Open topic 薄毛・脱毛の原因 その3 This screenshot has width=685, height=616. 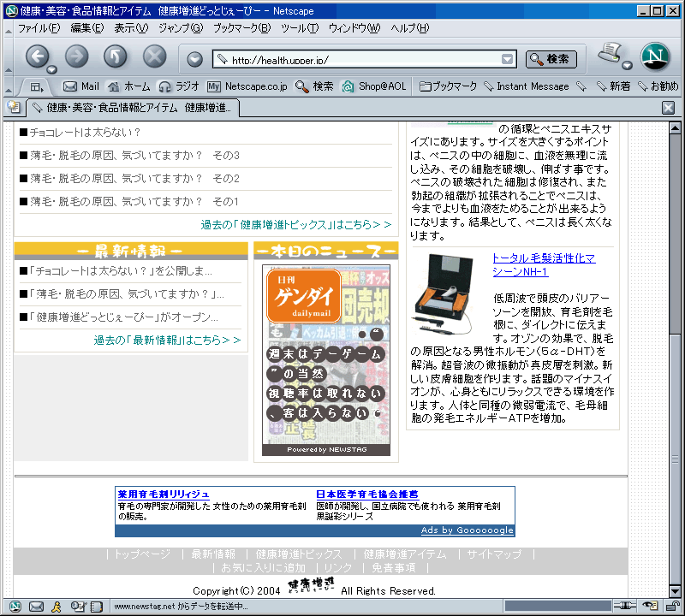134,156
